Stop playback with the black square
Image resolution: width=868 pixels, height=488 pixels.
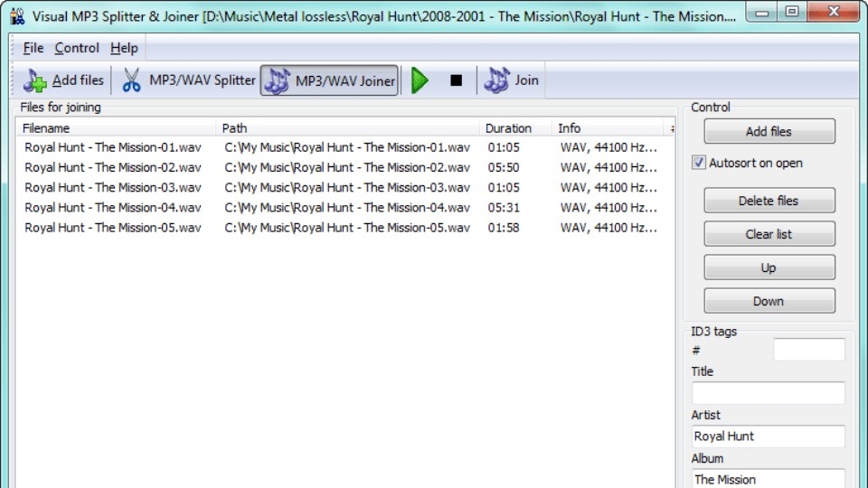456,80
